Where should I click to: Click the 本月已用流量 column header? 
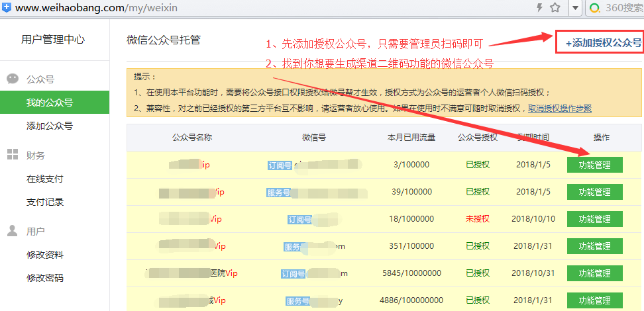pyautogui.click(x=411, y=138)
